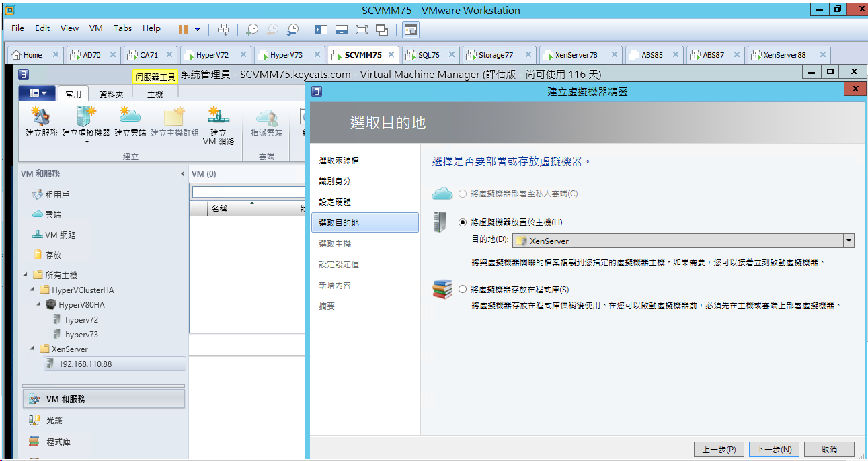Viewport: 868px width, 461px height.
Task: Open the Edit menu
Action: pos(42,28)
